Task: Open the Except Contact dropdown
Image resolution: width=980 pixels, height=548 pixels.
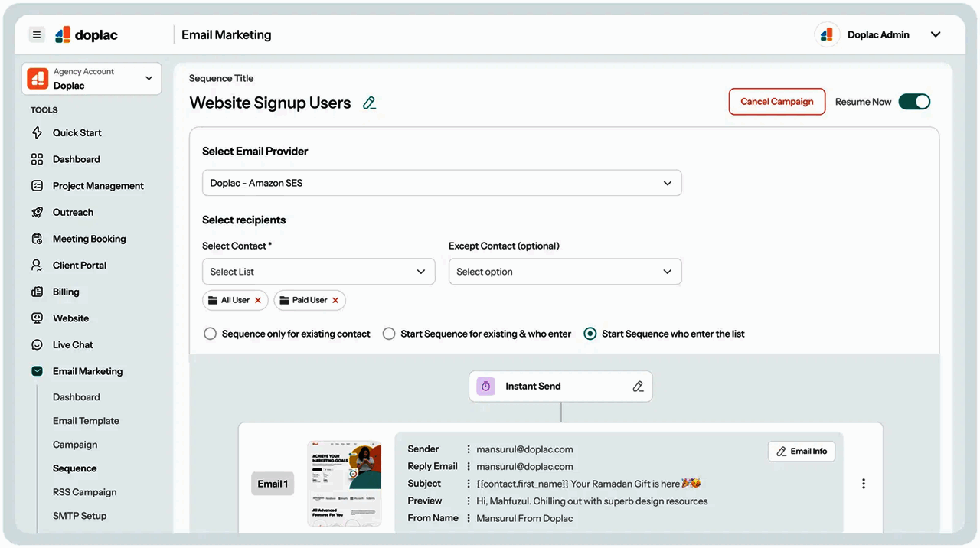Action: pos(564,272)
